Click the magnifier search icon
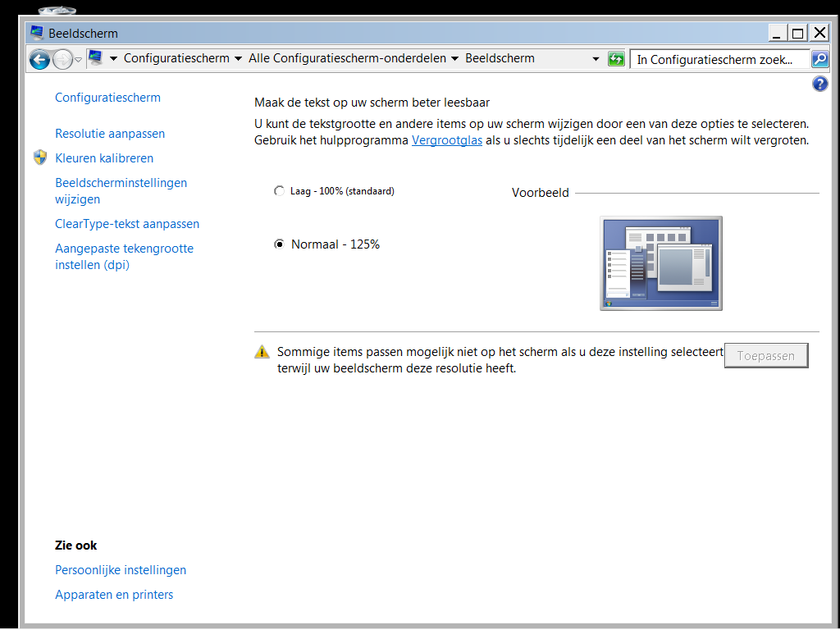Screen dimensions: 840x630 [x=819, y=59]
